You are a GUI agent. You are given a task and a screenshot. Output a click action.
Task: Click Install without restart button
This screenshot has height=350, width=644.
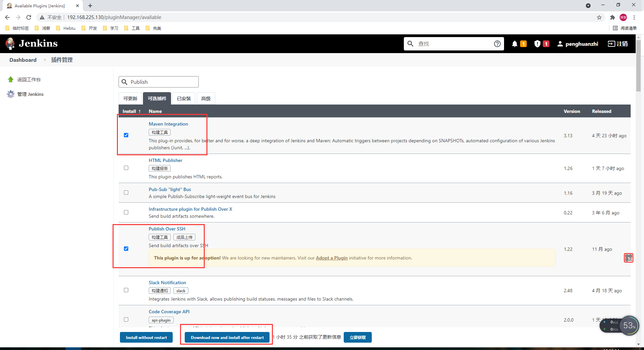(x=146, y=337)
